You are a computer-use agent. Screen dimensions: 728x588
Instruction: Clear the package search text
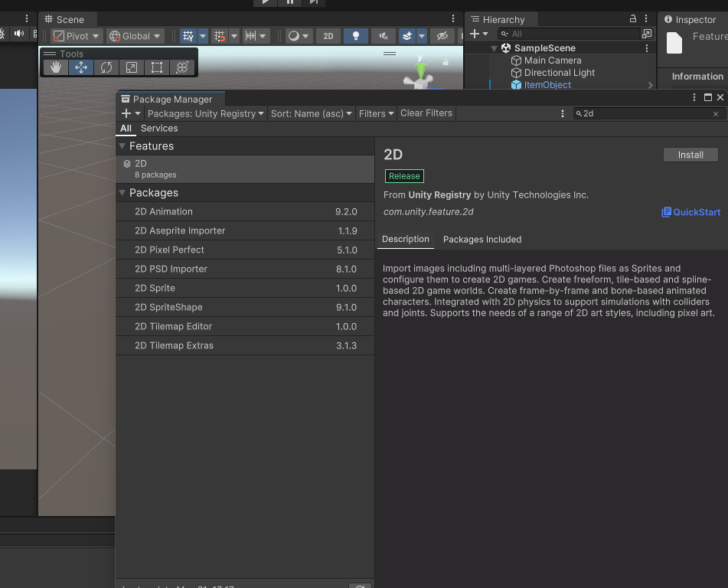[716, 114]
